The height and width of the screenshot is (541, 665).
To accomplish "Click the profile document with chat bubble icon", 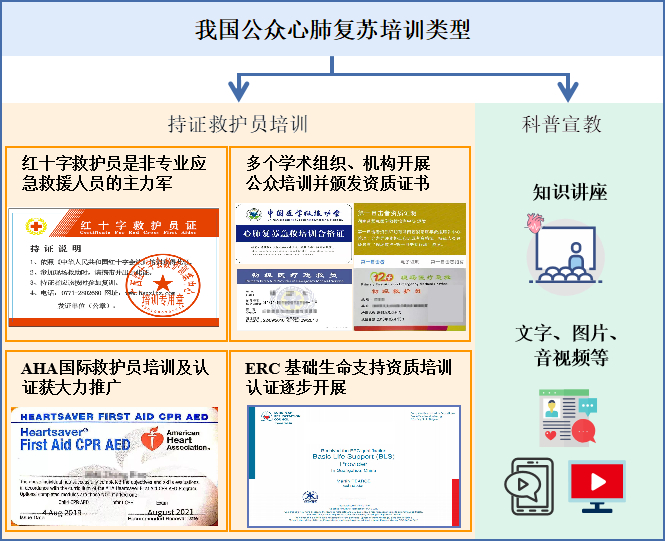I will click(x=567, y=418).
